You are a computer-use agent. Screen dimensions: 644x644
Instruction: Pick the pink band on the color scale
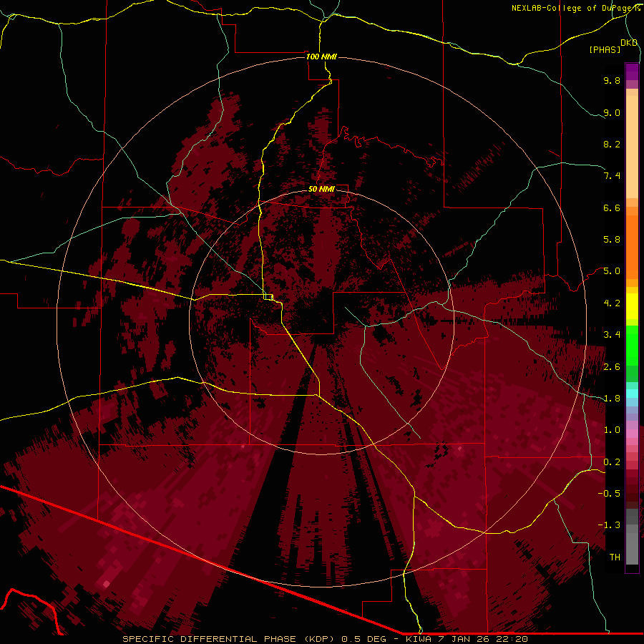pyautogui.click(x=632, y=434)
